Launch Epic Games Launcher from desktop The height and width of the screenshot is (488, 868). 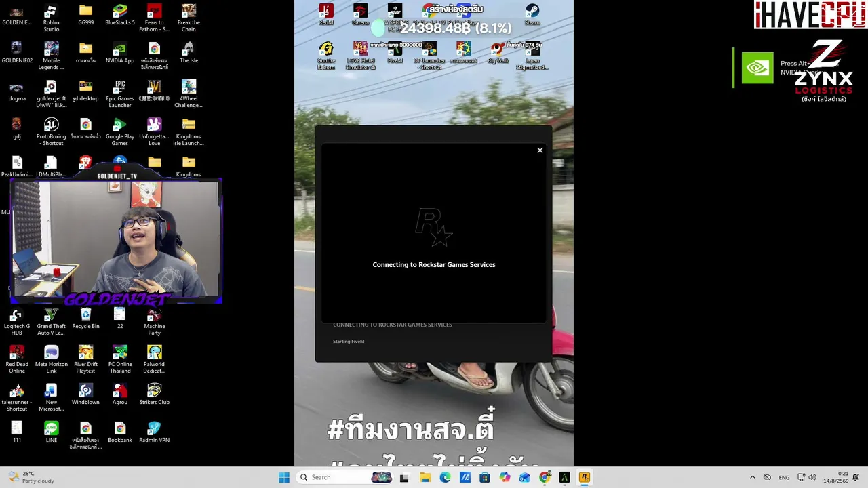point(120,94)
